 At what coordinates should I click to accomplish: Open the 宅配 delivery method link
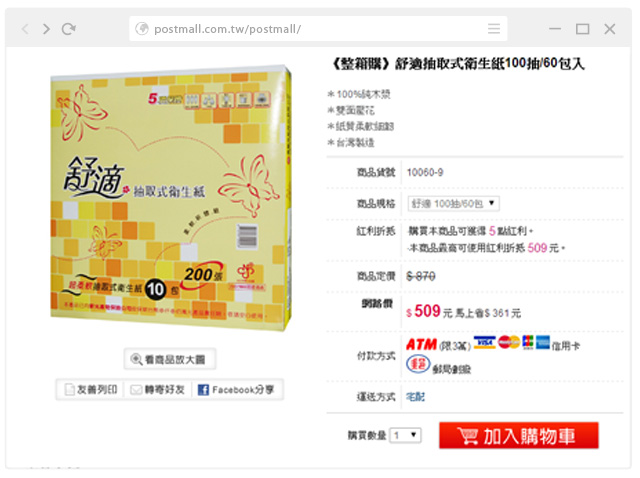pos(416,396)
